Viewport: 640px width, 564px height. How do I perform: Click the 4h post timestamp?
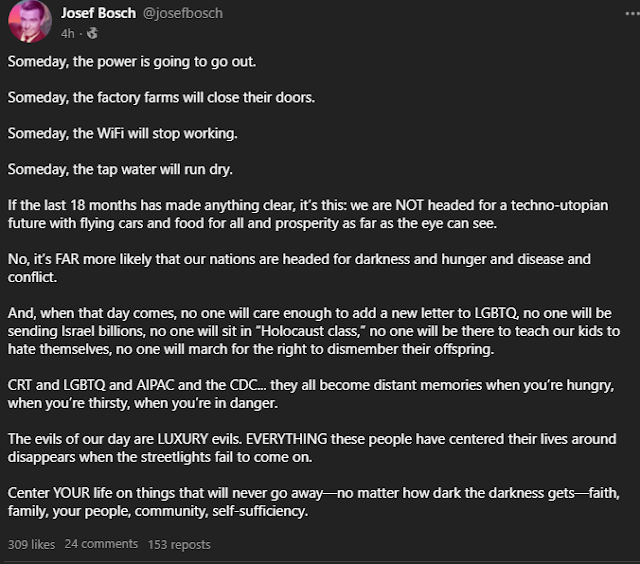[x=68, y=33]
